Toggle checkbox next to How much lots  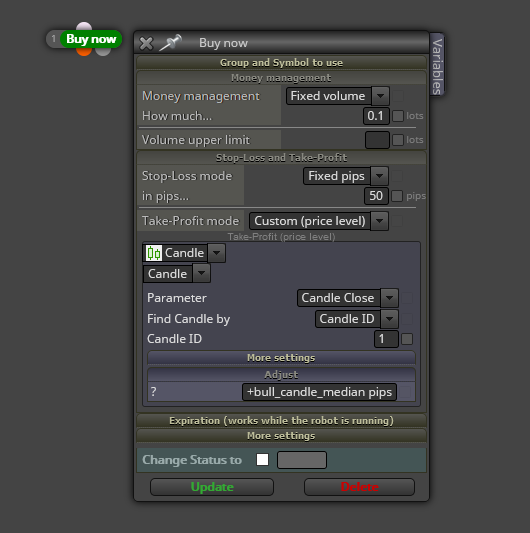point(398,116)
